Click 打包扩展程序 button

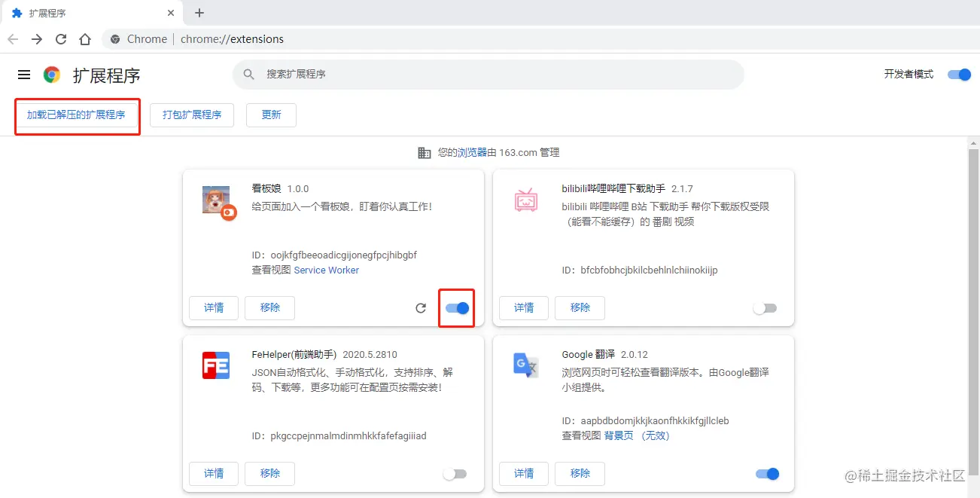192,115
